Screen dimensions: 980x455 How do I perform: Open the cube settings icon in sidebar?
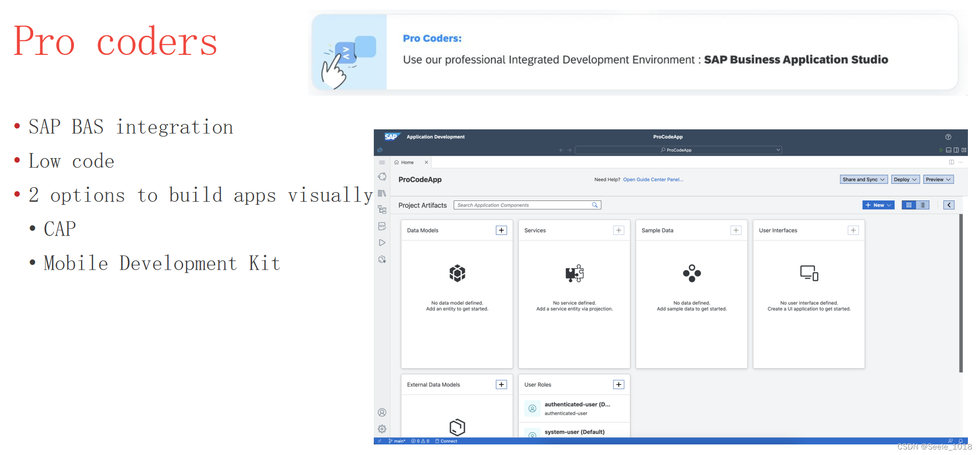click(x=382, y=259)
